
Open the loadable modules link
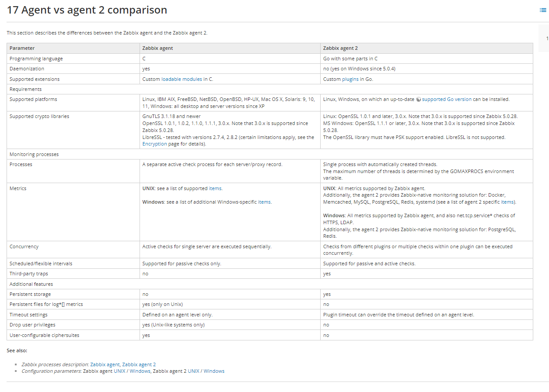pyautogui.click(x=182, y=79)
